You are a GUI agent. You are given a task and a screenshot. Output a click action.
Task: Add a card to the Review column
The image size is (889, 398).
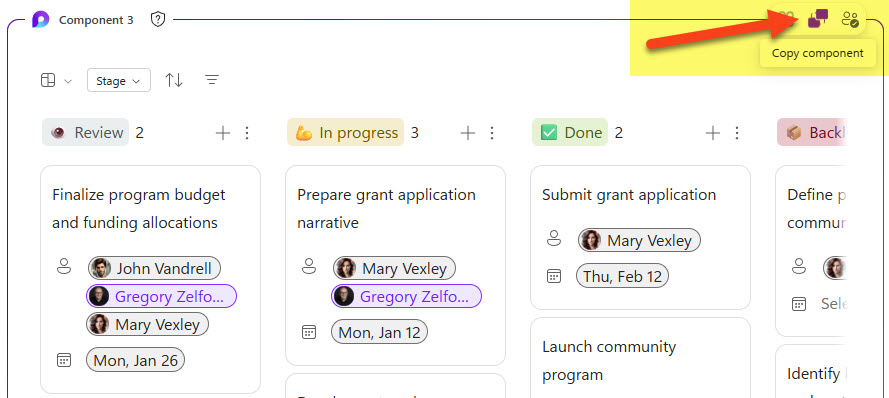pyautogui.click(x=223, y=133)
